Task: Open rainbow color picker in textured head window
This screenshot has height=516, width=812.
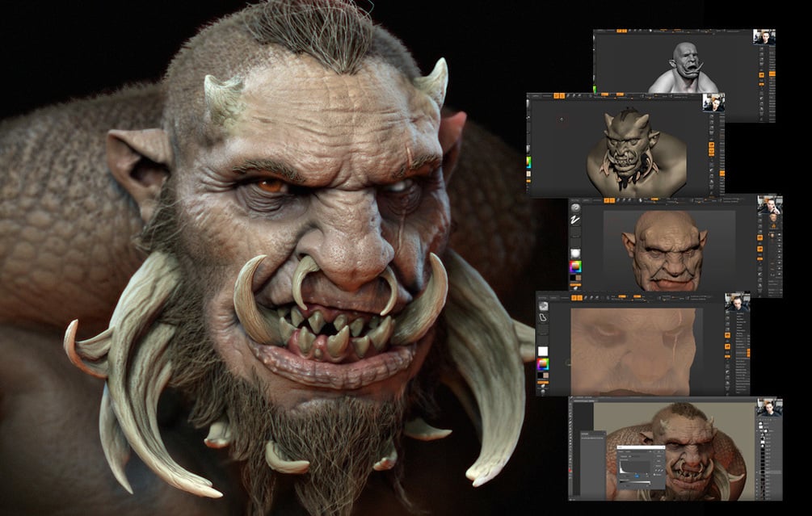Action: tap(575, 267)
